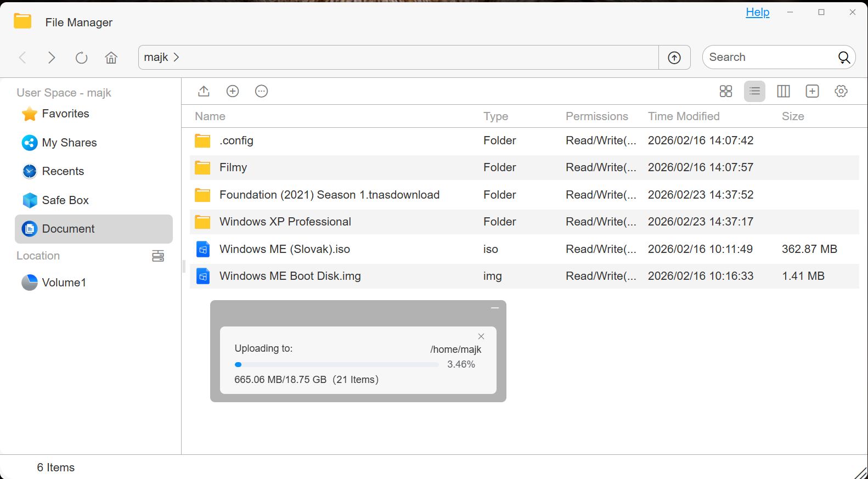Click the upload progress bar
Screen dimensions: 868x479
point(336,364)
